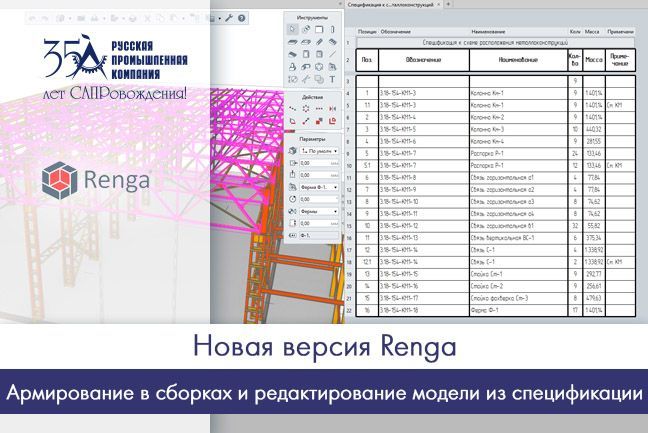Click the 'Масса' grey column header

click(x=593, y=31)
